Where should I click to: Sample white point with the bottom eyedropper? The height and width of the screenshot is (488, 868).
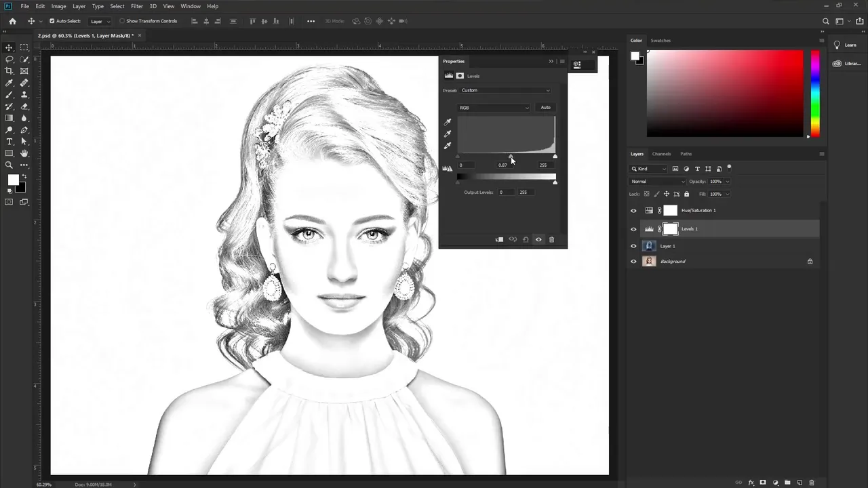click(x=448, y=146)
